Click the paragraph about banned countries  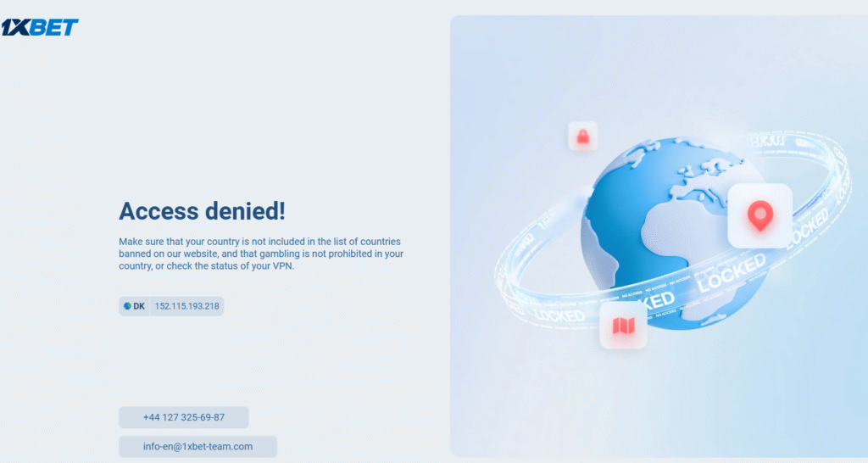261,254
